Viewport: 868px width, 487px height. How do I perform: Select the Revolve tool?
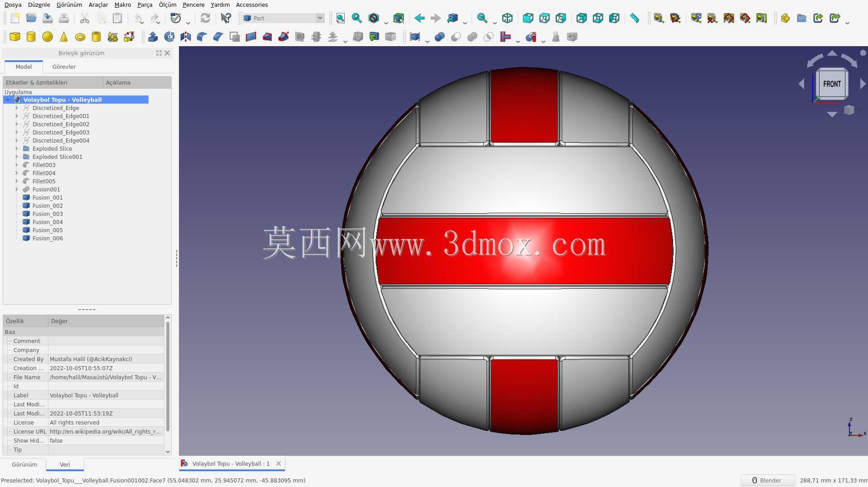169,37
